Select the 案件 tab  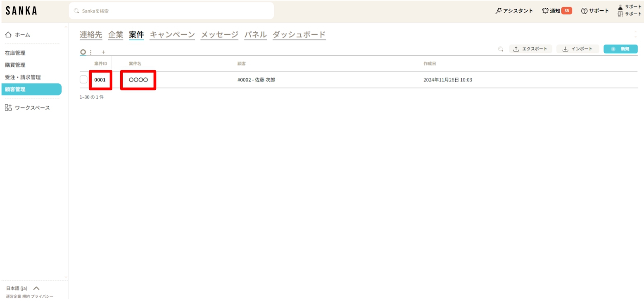pos(136,35)
